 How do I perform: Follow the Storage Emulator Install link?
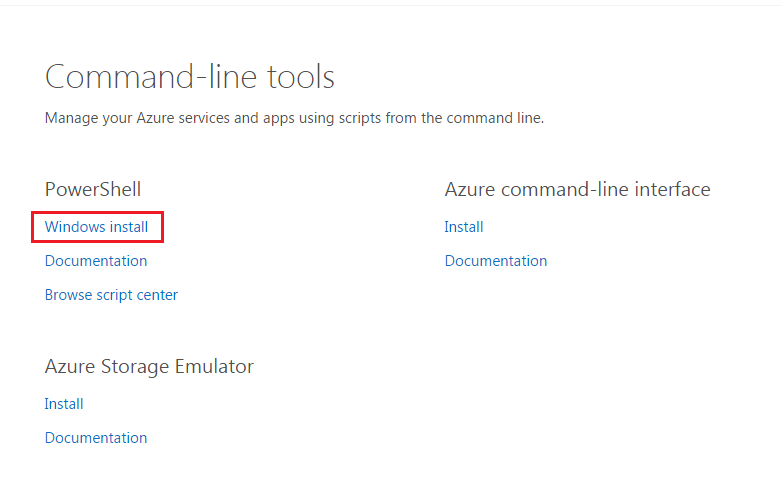(x=64, y=404)
